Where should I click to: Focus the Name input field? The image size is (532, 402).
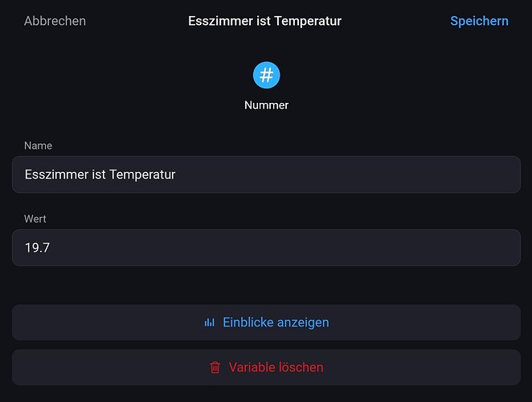tap(266, 174)
